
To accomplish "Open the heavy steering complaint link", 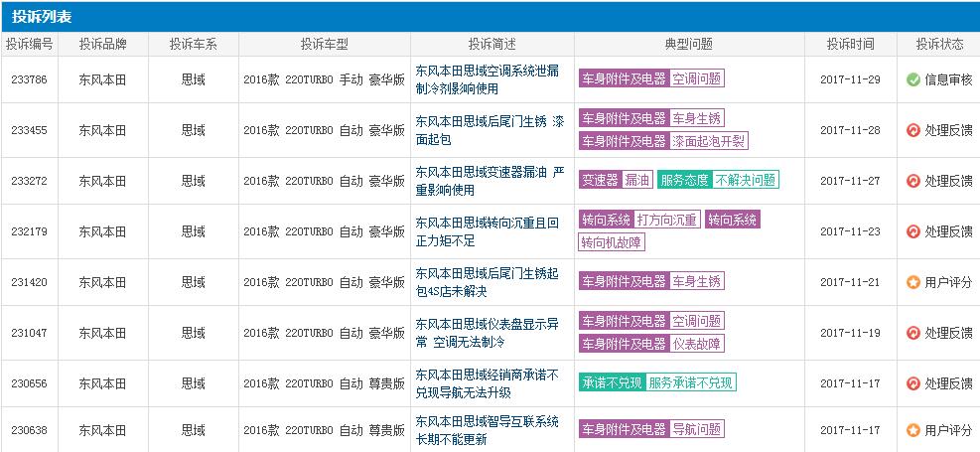I will (x=487, y=231).
